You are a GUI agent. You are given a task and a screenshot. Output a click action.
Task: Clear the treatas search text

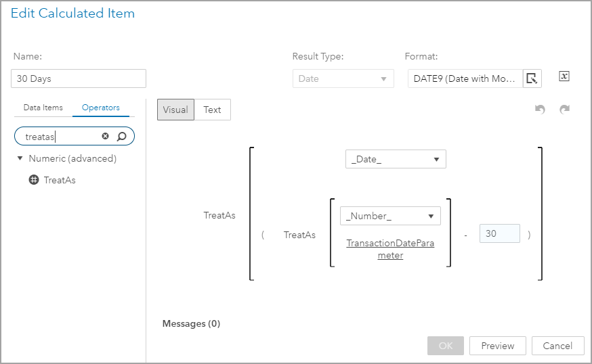[x=105, y=137]
